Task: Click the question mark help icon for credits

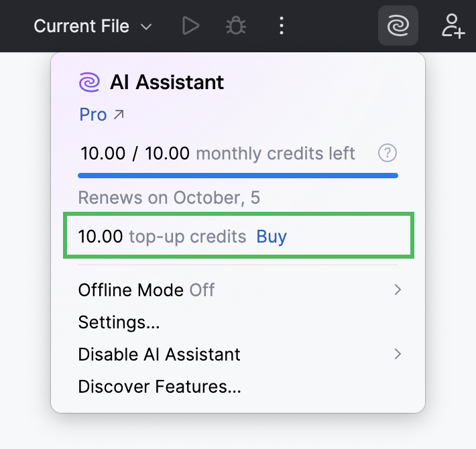Action: (x=387, y=153)
